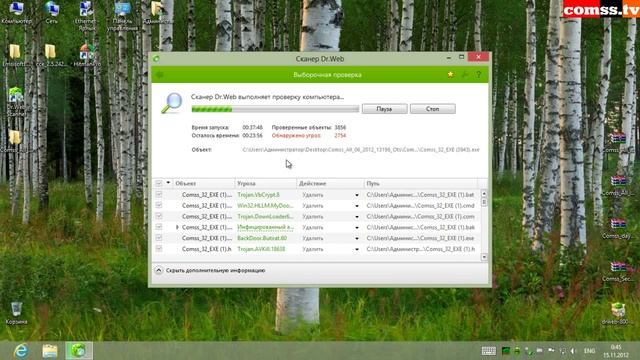640x360 pixels.
Task: Open action dropdown for the .bak archive row
Action: pos(357,227)
